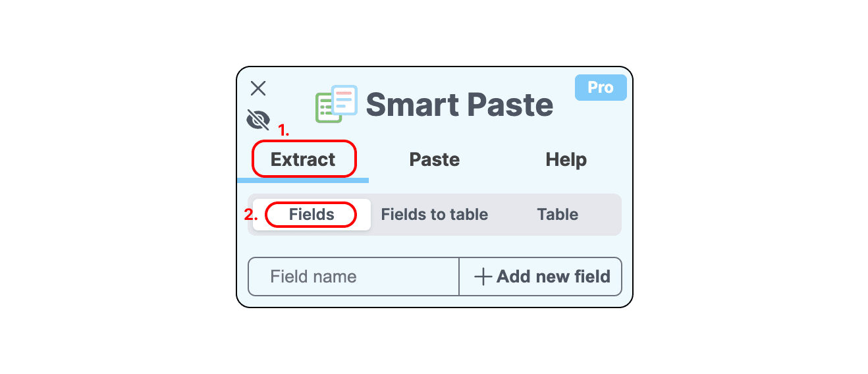Toggle the crossed-out eye hide icon
Image resolution: width=868 pixels, height=374 pixels.
tap(258, 120)
